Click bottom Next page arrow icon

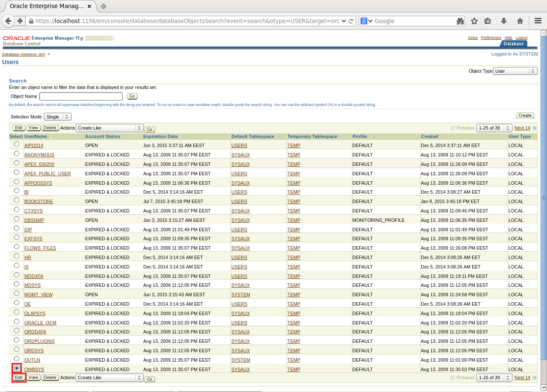click(534, 377)
